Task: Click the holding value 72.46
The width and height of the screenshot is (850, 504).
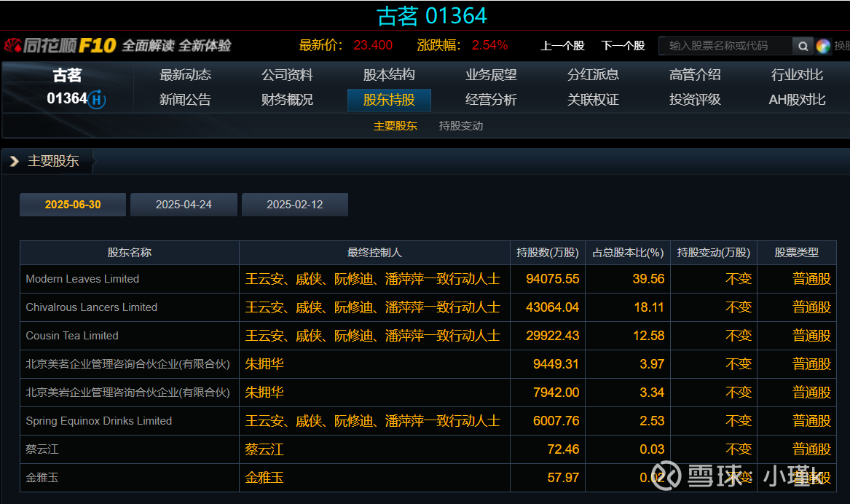Action: (x=563, y=449)
